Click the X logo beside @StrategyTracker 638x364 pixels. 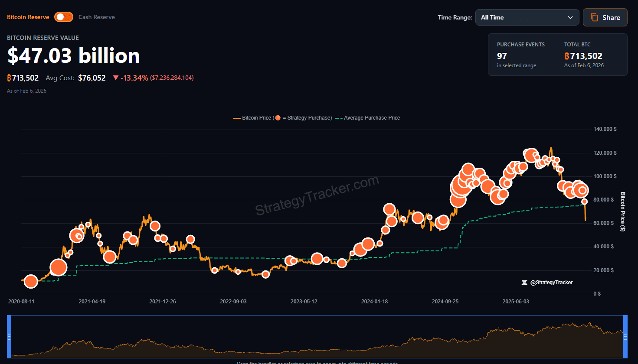[524, 283]
